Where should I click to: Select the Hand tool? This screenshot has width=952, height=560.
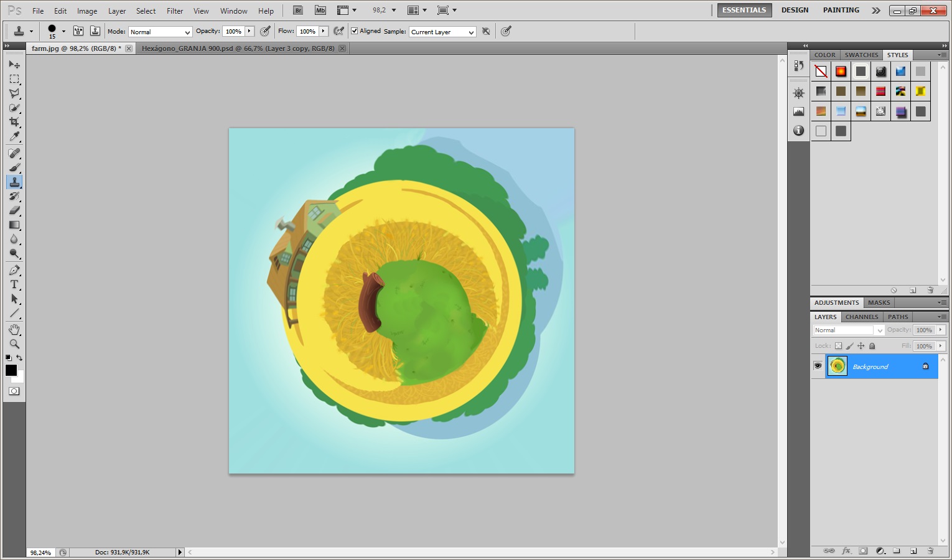[14, 329]
